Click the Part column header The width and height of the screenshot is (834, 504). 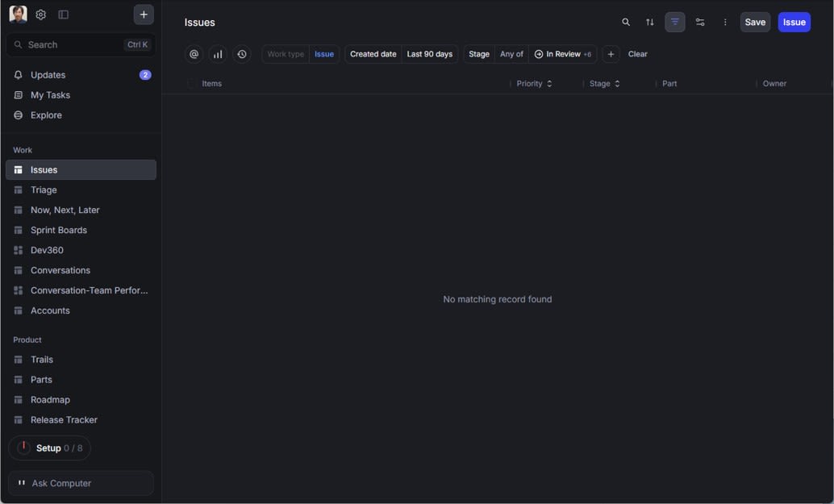point(669,84)
